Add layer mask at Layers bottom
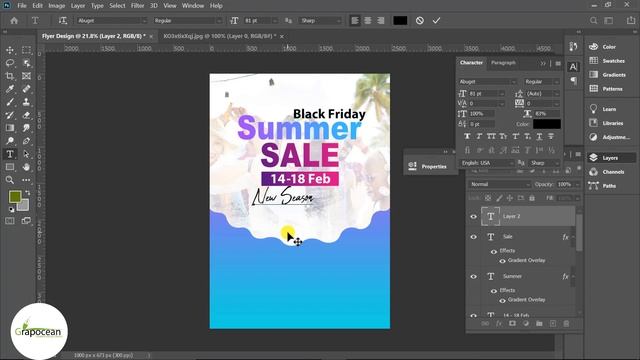 coord(512,324)
